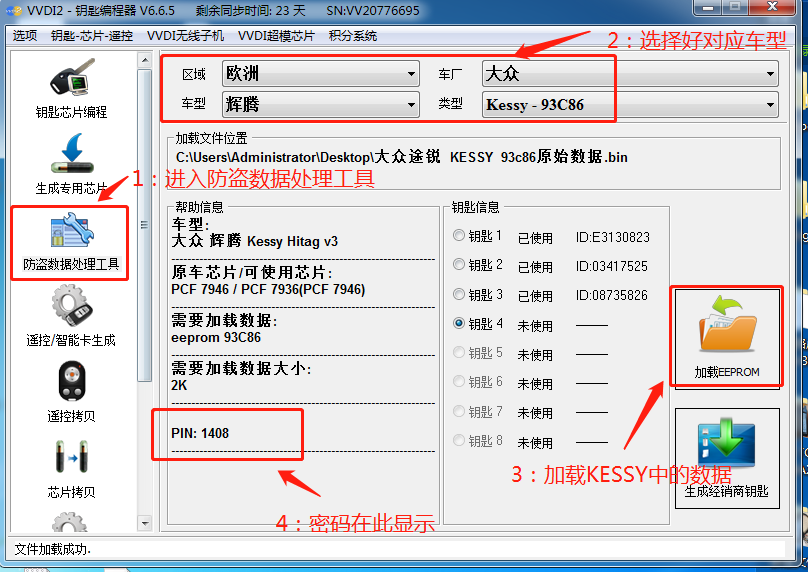Open the 选项 menu

25,36
